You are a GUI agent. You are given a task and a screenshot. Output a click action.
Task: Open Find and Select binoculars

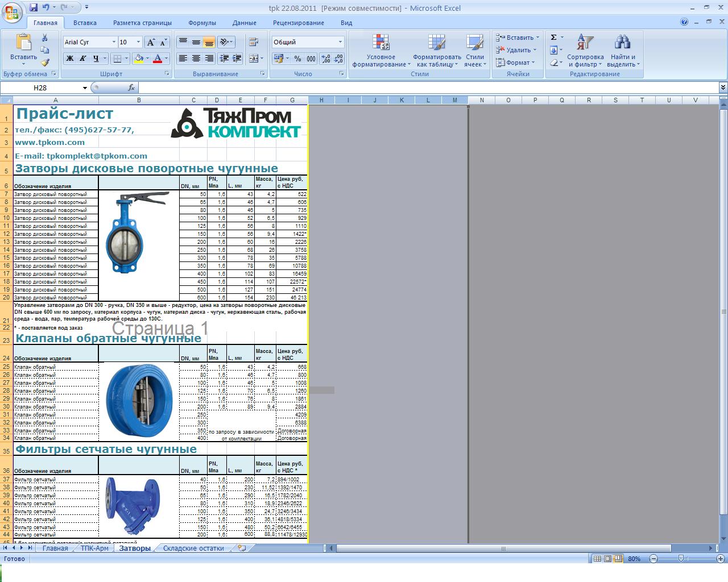click(623, 51)
